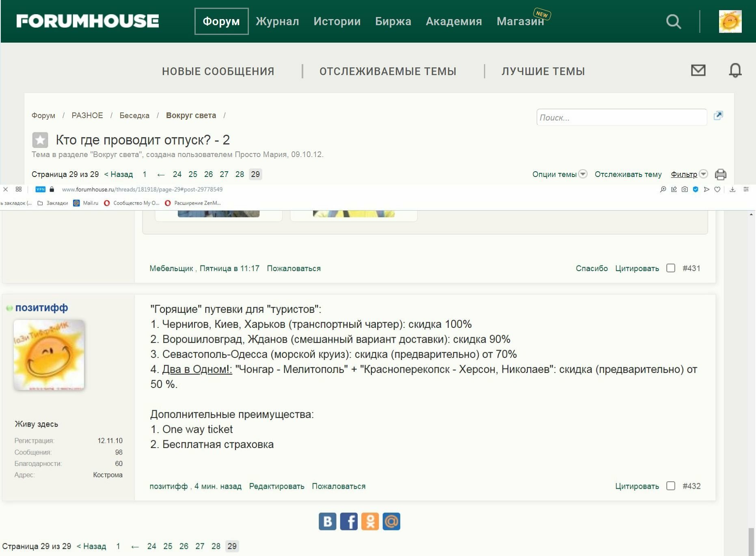Open the browser downloads icon
This screenshot has height=556, width=756.
pos(732,190)
